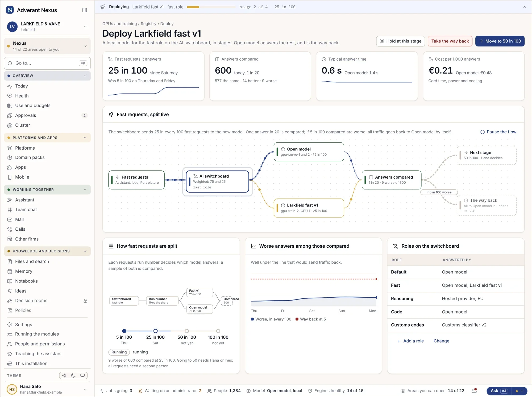Open Health heart icon in sidebar
The height and width of the screenshot is (397, 532).
[x=10, y=96]
